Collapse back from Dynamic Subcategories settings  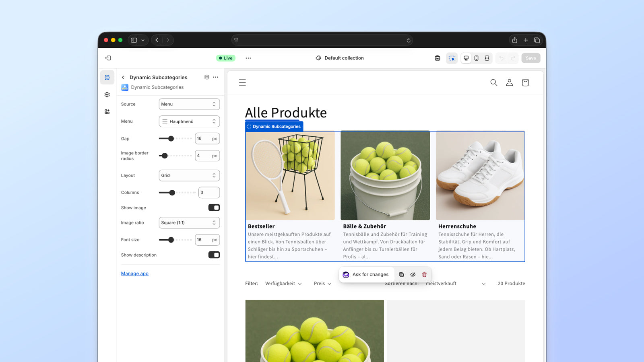coord(123,77)
